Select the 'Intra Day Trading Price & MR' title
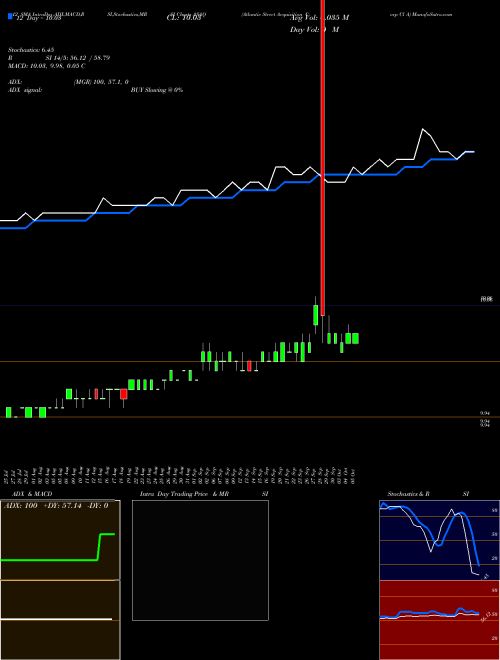 click(184, 494)
